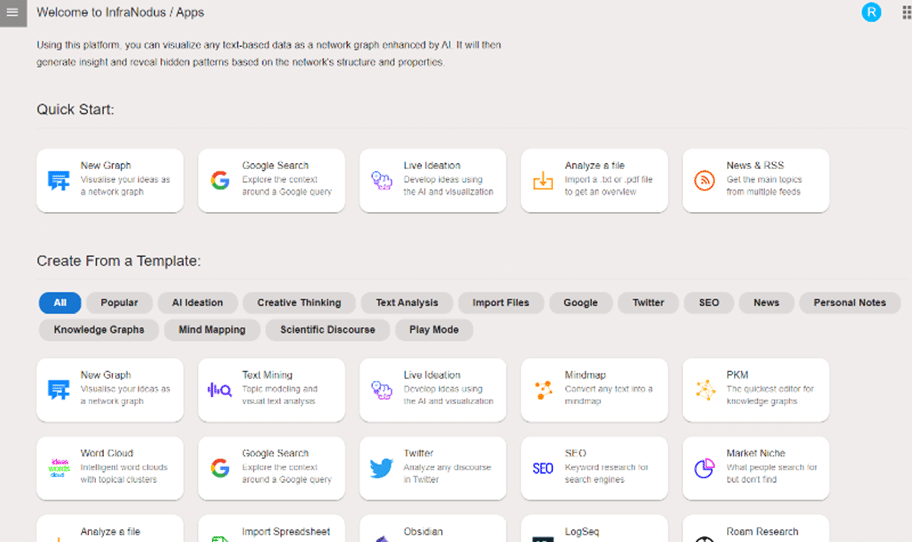Click the Mindmap template icon
Screen dimensions: 912x542
[543, 390]
